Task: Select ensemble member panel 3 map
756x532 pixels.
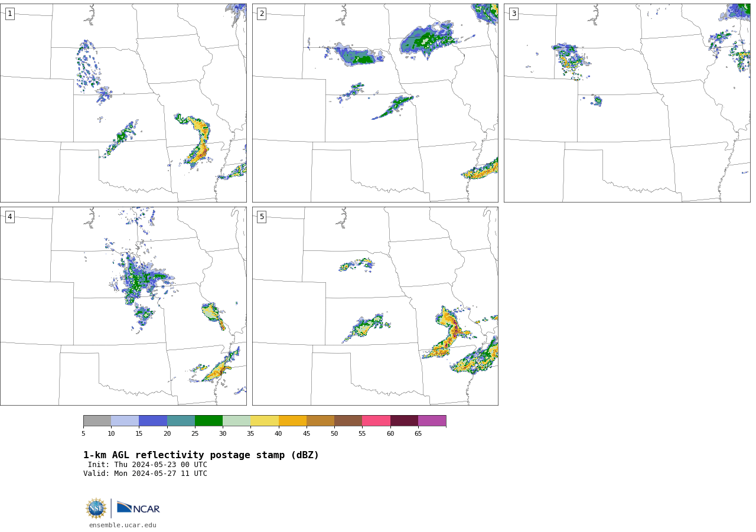Action: pos(627,103)
